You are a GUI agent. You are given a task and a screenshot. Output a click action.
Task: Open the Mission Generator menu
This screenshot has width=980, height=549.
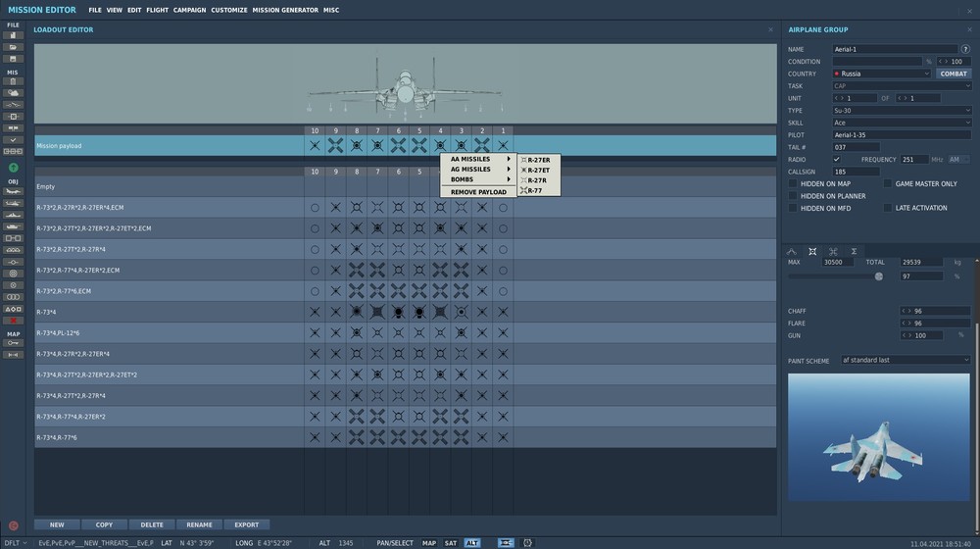click(285, 10)
